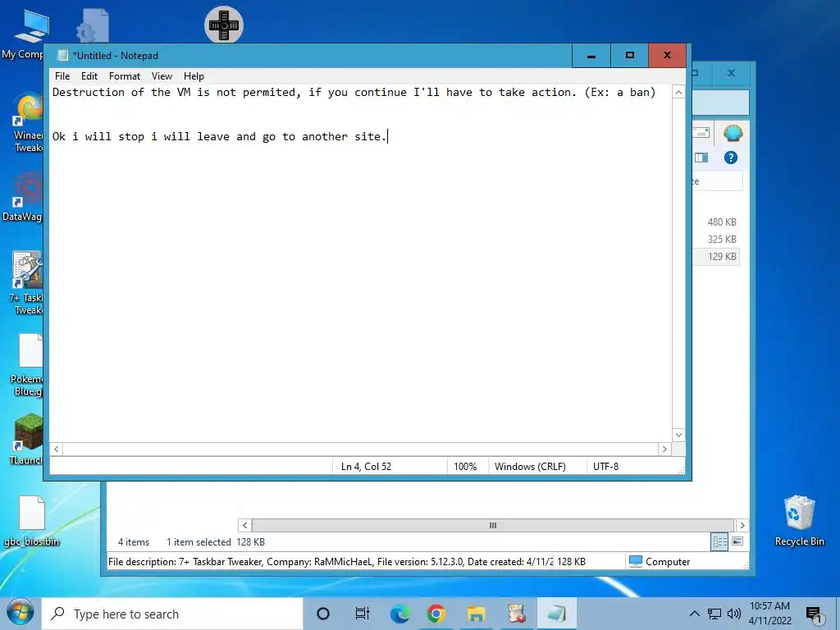Minimize the Notepad window
Viewport: 840px width, 630px height.
coord(591,56)
